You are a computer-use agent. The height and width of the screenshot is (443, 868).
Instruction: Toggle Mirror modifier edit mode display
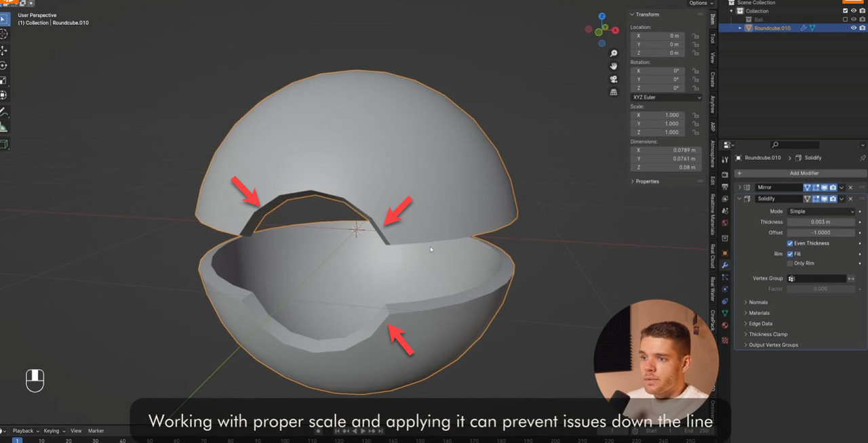point(816,187)
